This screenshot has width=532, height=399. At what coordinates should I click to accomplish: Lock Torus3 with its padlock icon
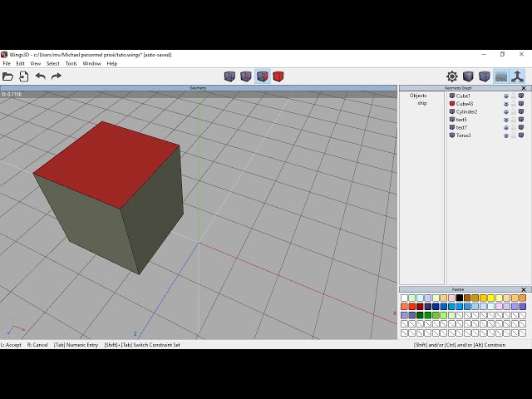(514, 135)
